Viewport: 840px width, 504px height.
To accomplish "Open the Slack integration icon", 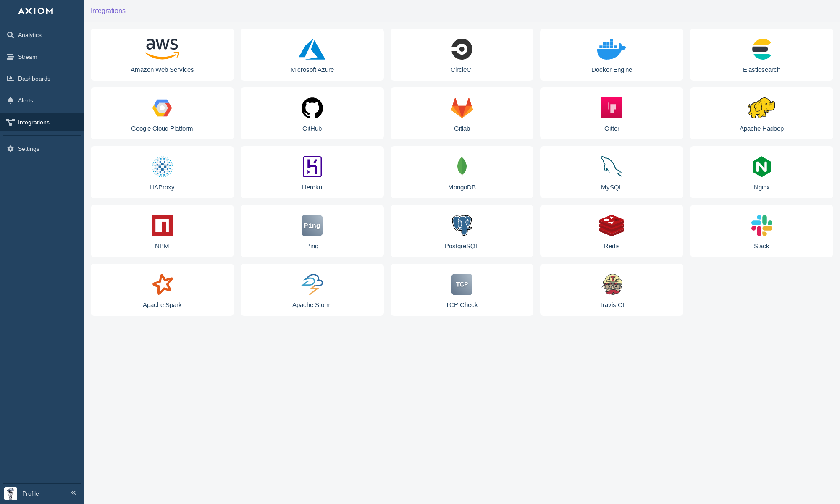I will [x=761, y=226].
